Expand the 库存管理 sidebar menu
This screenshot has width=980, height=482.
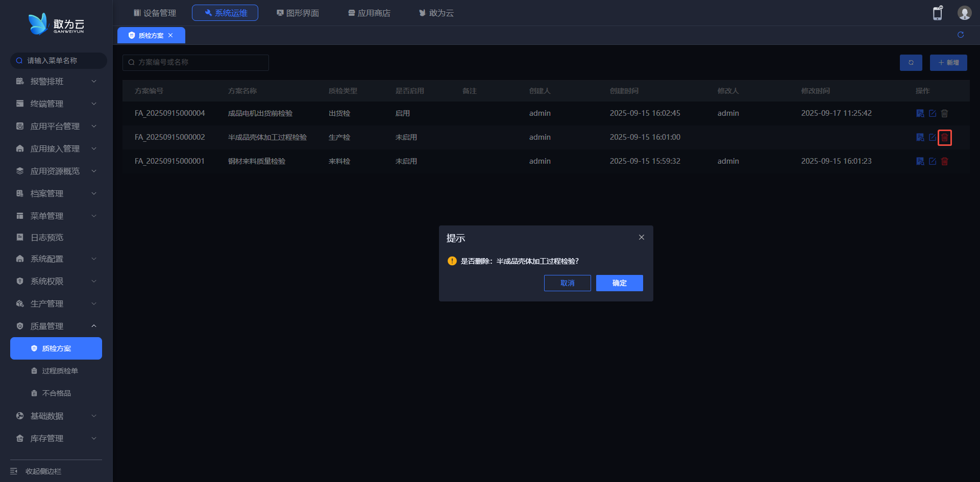[x=56, y=439]
